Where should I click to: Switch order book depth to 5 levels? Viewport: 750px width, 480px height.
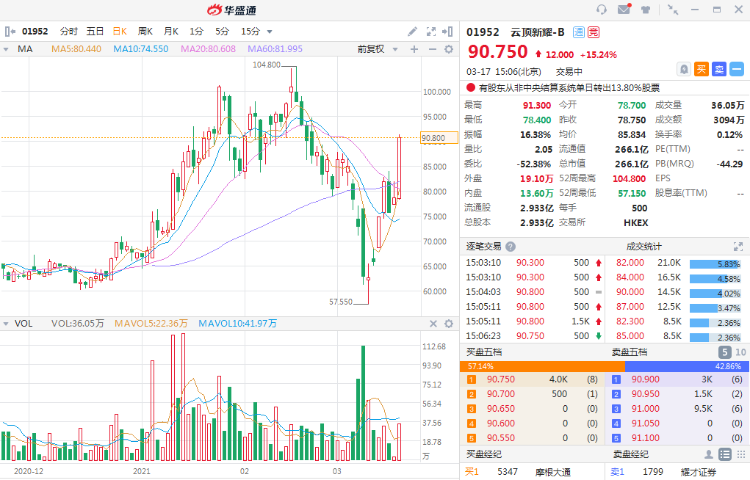click(x=724, y=352)
